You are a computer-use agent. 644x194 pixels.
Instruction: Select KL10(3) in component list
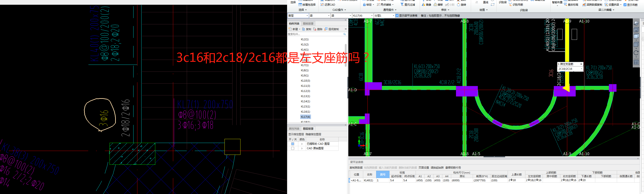305,81
